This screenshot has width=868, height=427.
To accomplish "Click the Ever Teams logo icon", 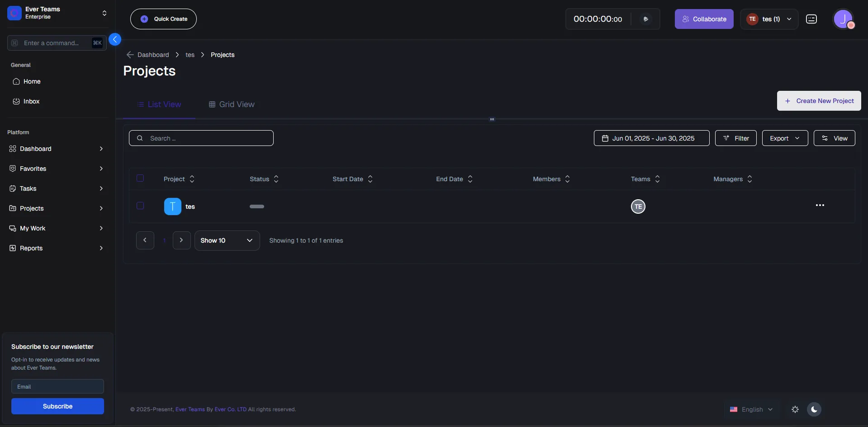I will (x=14, y=13).
